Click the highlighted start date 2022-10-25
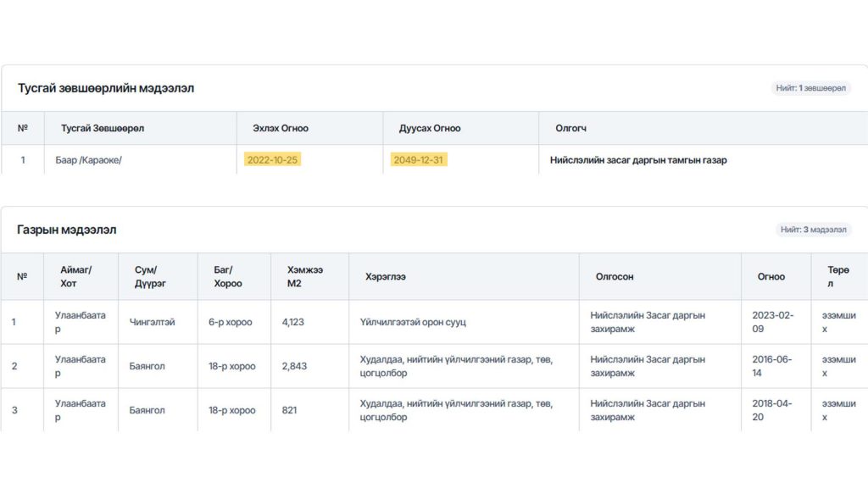 tap(272, 160)
